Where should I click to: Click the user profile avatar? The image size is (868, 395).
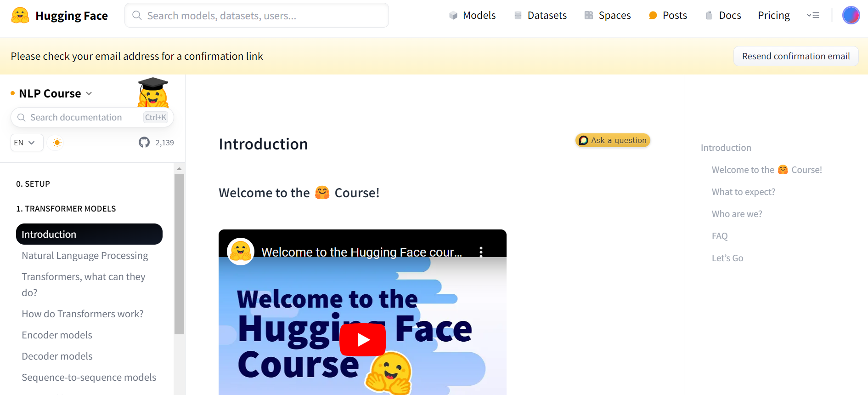click(851, 16)
